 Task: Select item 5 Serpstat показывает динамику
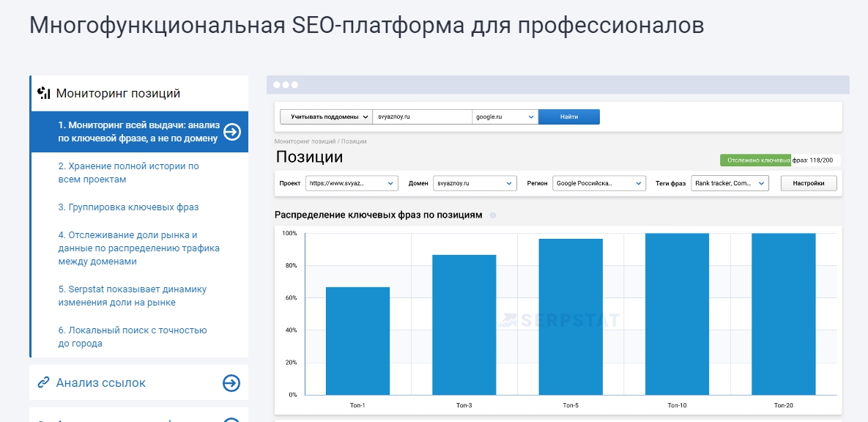coord(133,296)
